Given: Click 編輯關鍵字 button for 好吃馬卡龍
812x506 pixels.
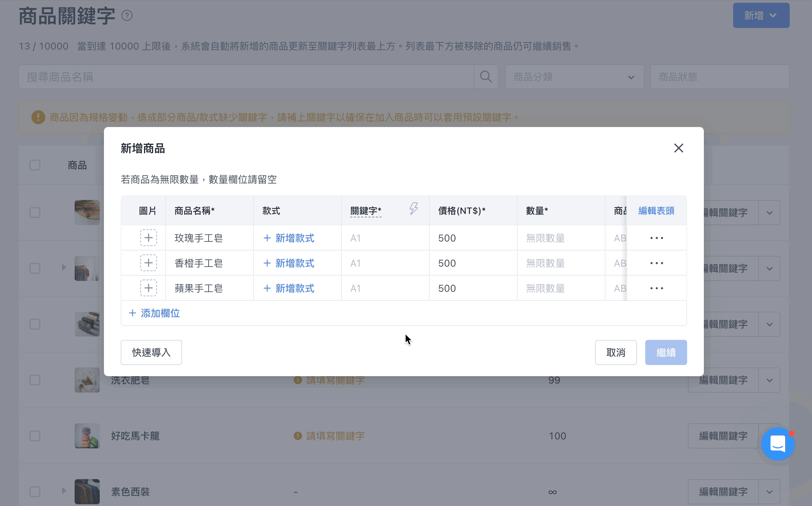Looking at the screenshot, I should (723, 436).
